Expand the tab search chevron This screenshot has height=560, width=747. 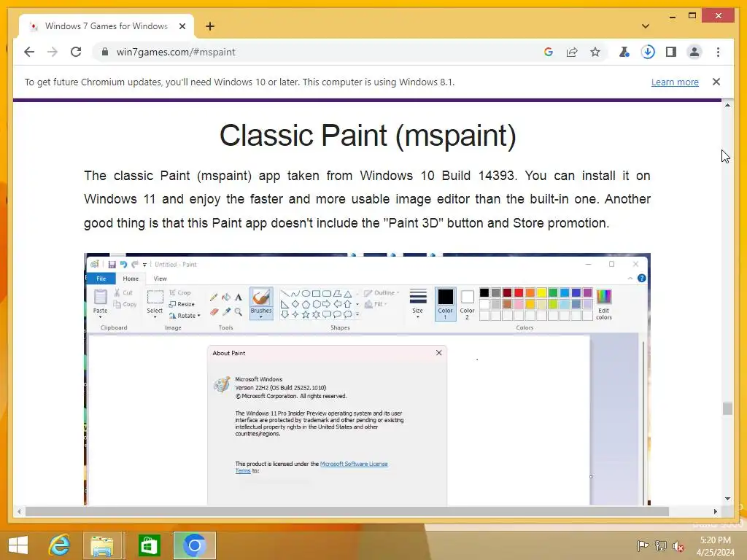click(x=646, y=26)
